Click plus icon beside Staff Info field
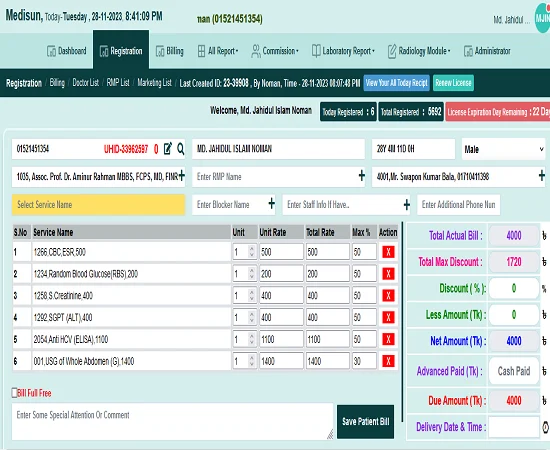Screen dimensions: 550x450 point(407,204)
